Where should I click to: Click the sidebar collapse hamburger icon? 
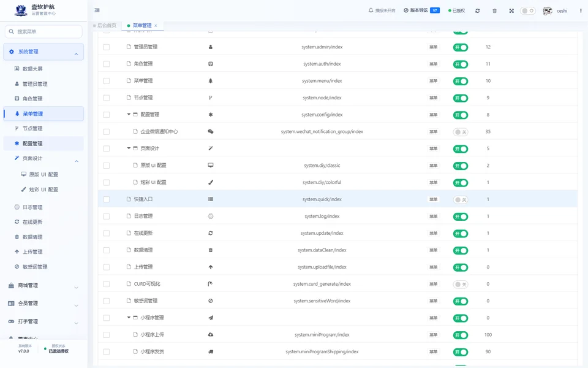pyautogui.click(x=97, y=10)
